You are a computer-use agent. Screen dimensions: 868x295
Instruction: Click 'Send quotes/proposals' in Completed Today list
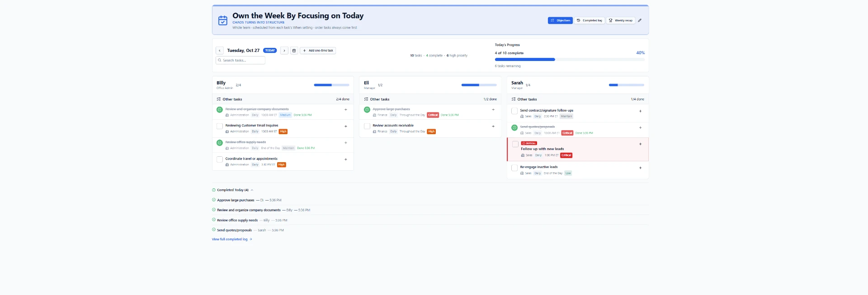tap(234, 230)
